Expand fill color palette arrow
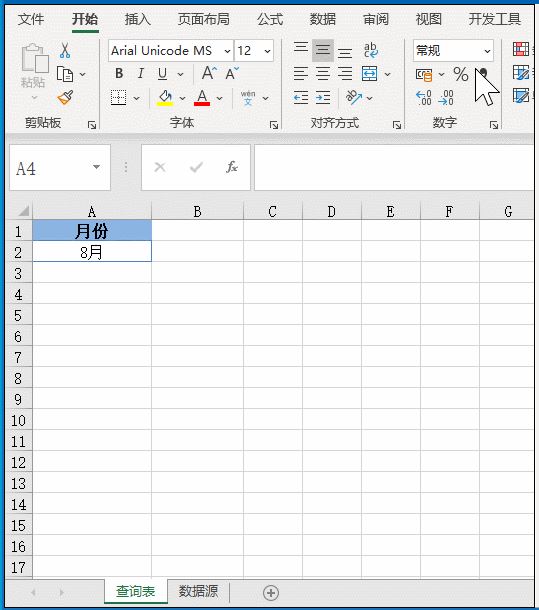 [182, 98]
